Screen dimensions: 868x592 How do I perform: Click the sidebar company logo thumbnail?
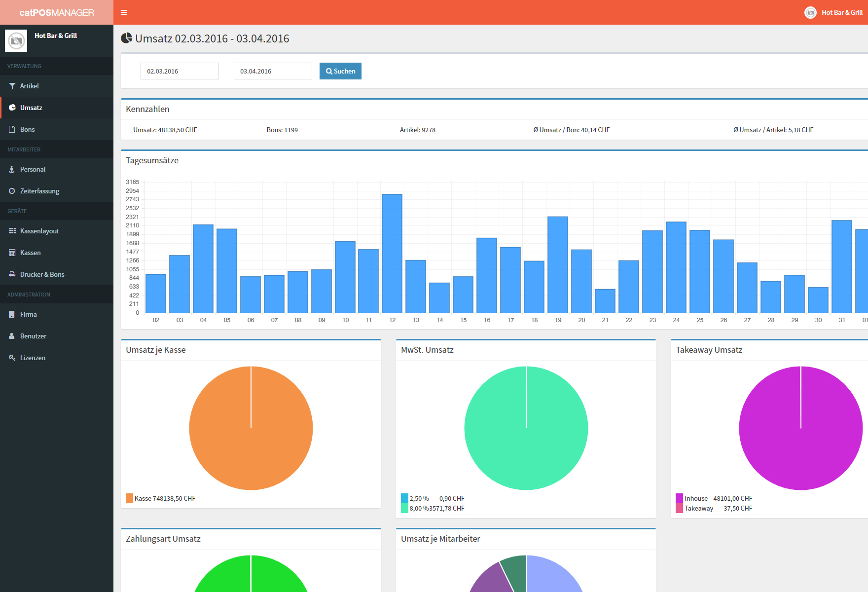[x=16, y=40]
